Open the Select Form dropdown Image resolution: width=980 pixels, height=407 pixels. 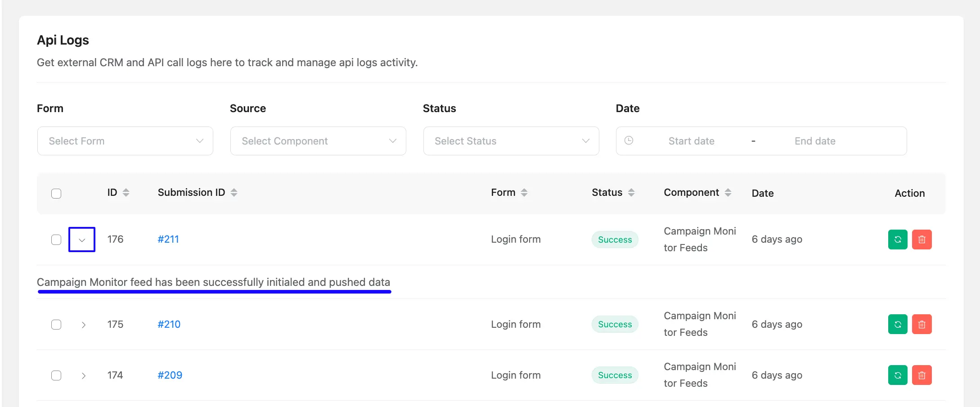(x=125, y=140)
